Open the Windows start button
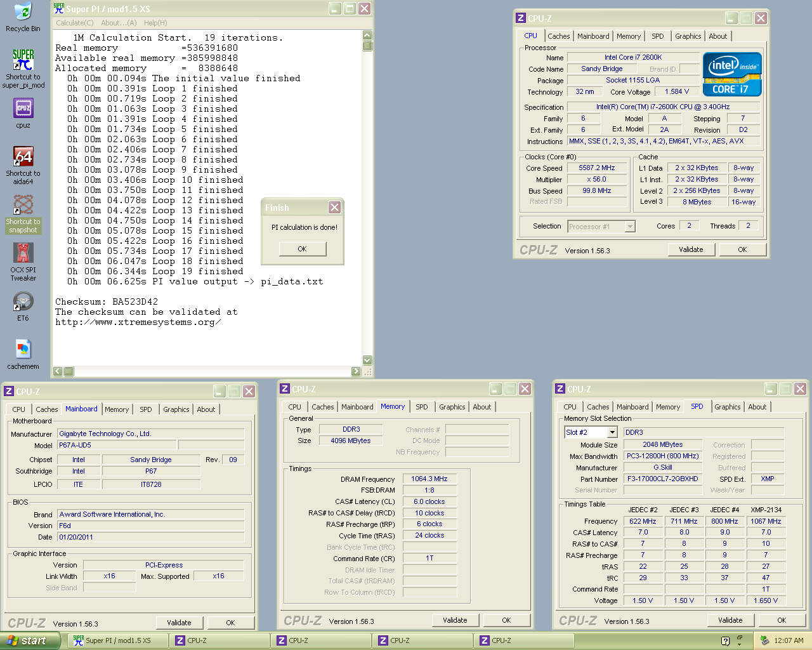The width and height of the screenshot is (812, 650). [x=30, y=640]
